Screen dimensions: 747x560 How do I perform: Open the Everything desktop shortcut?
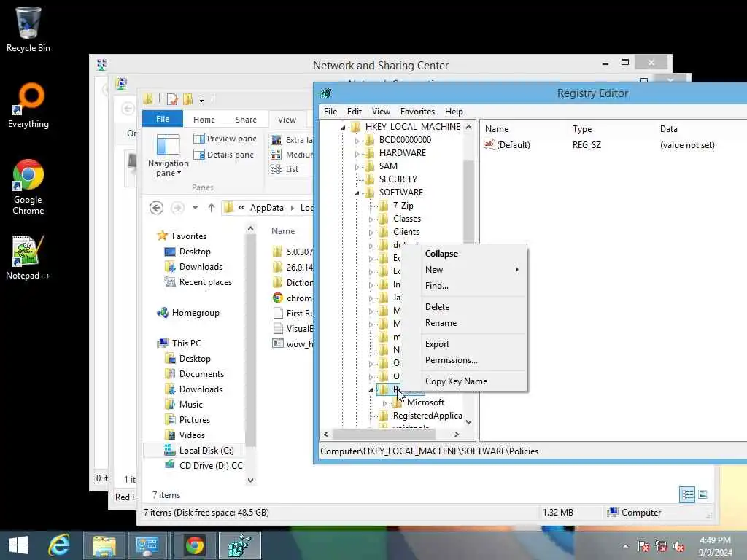(x=28, y=106)
